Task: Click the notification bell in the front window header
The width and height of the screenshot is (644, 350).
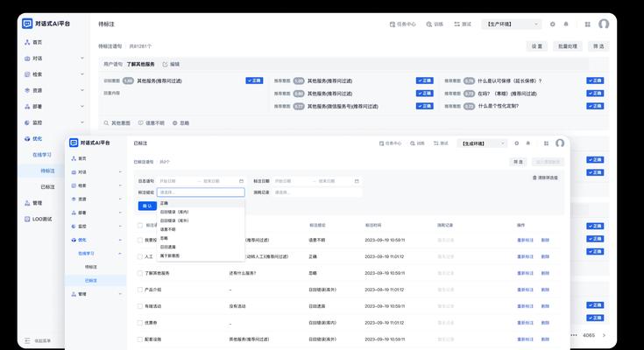Action: (528, 143)
